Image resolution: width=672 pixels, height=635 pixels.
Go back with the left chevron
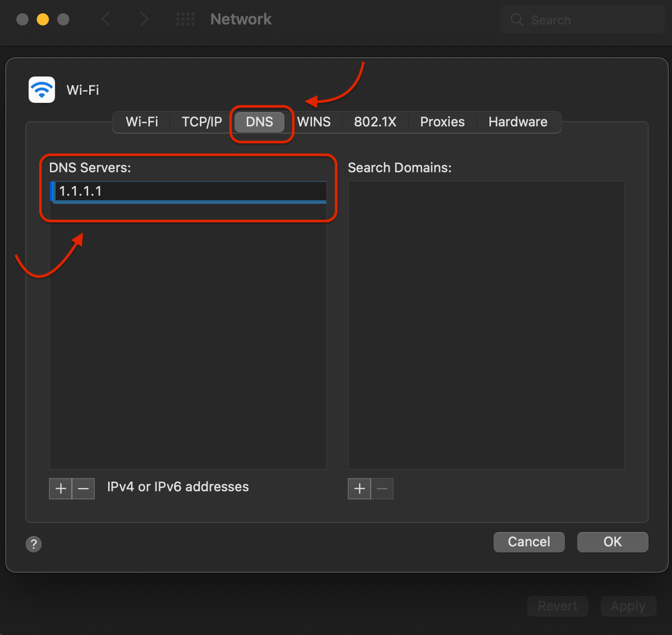tap(106, 19)
